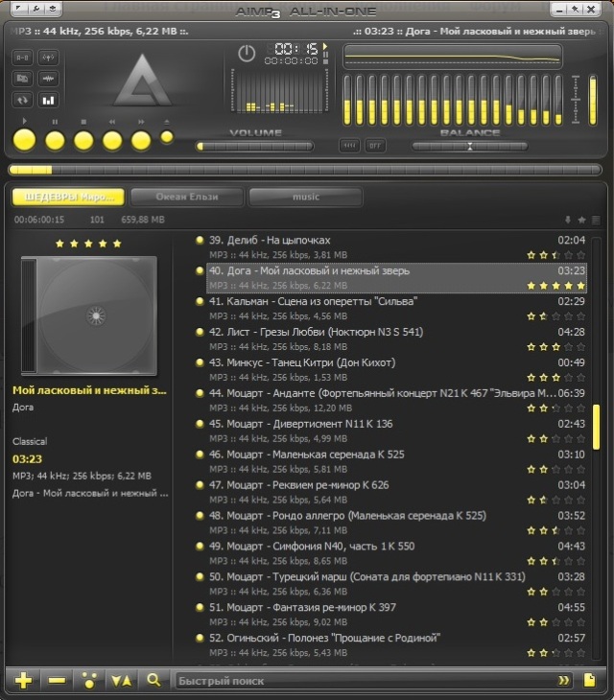Skip to the previous track
The width and height of the screenshot is (614, 700).
click(x=112, y=141)
